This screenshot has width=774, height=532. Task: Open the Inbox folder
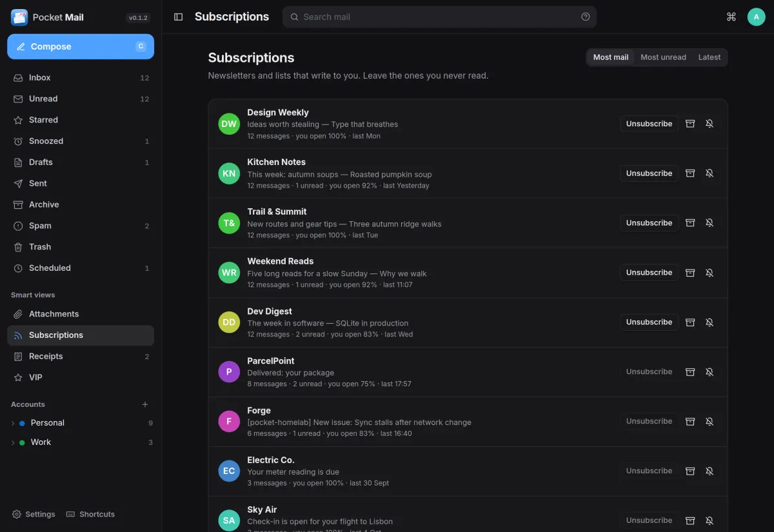tap(81, 77)
